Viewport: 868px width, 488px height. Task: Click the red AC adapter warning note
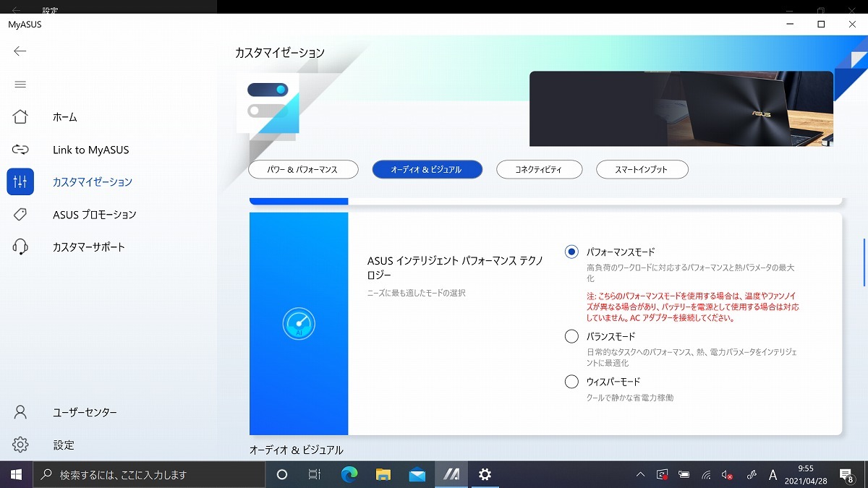pos(693,307)
